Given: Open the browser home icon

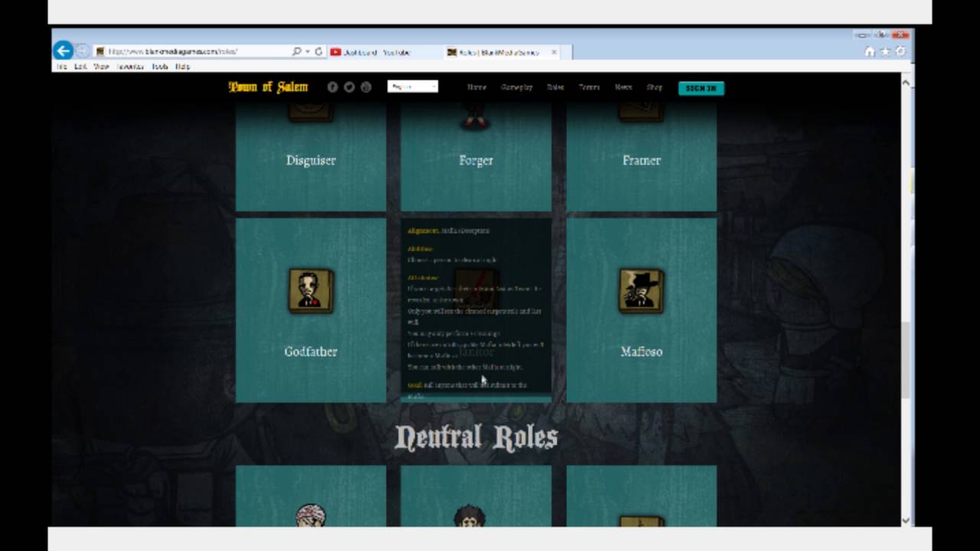Looking at the screenshot, I should pyautogui.click(x=870, y=51).
